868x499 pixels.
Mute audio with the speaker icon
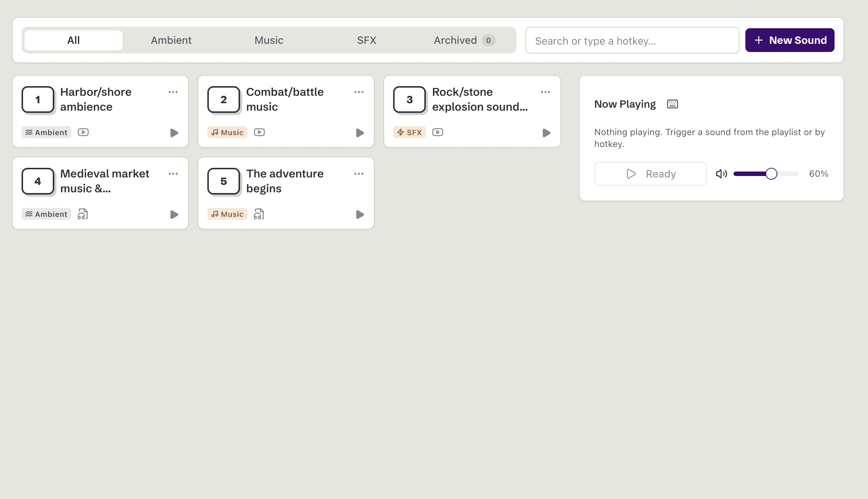(721, 174)
